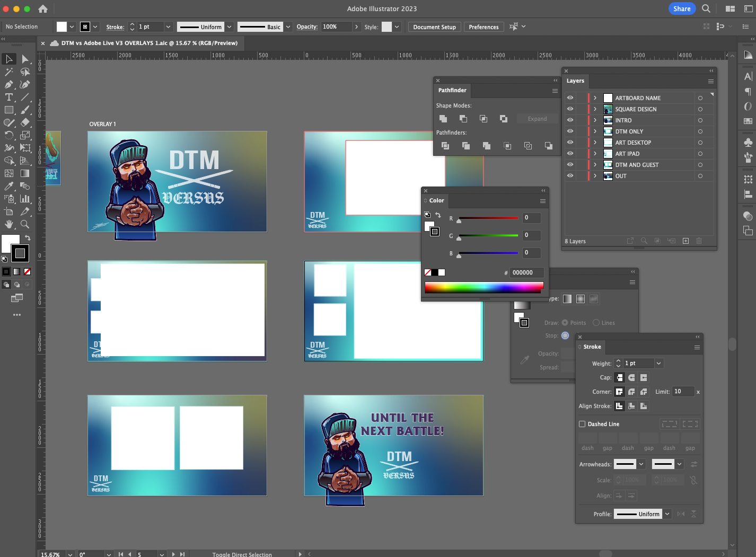Open the Color panel menu

pyautogui.click(x=542, y=201)
